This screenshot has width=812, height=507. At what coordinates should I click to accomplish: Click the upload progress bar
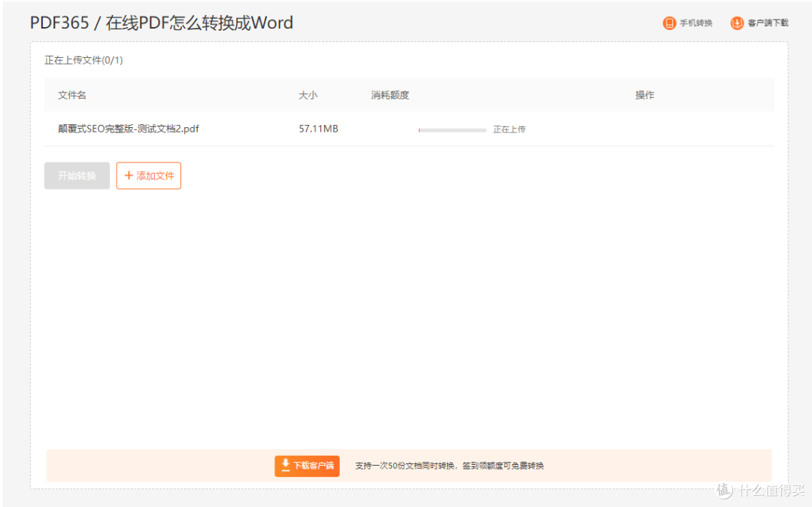[x=452, y=130]
